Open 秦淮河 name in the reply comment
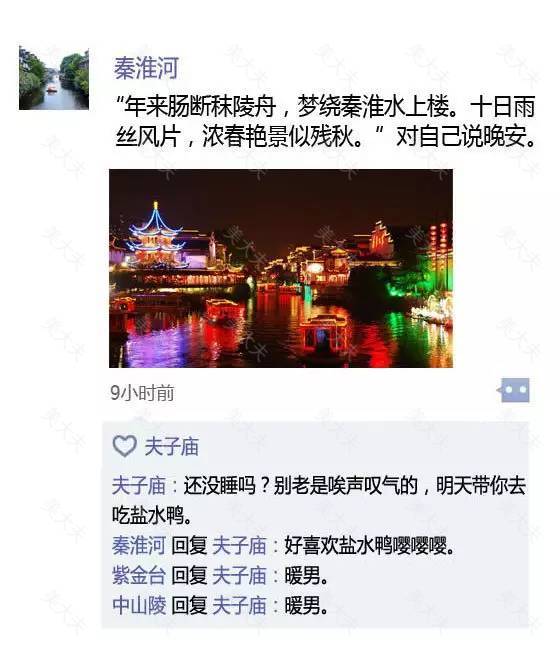Screen dimensions: 560x646 [139, 546]
